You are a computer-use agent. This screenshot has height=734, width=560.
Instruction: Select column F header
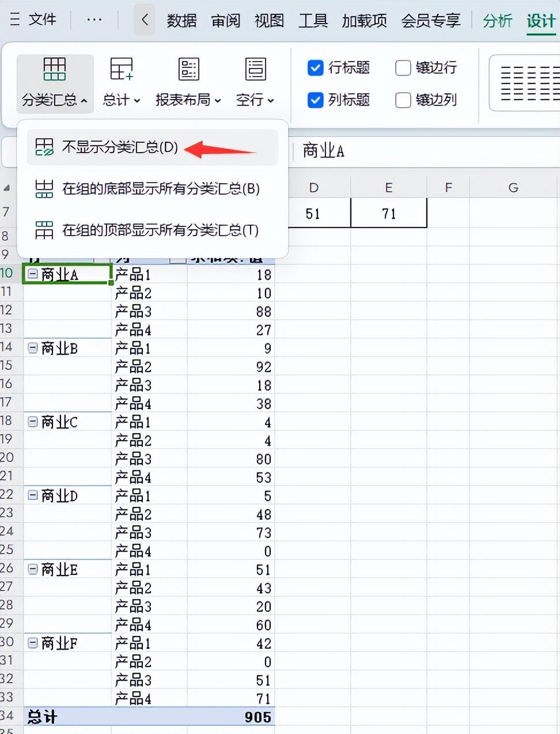click(x=448, y=188)
